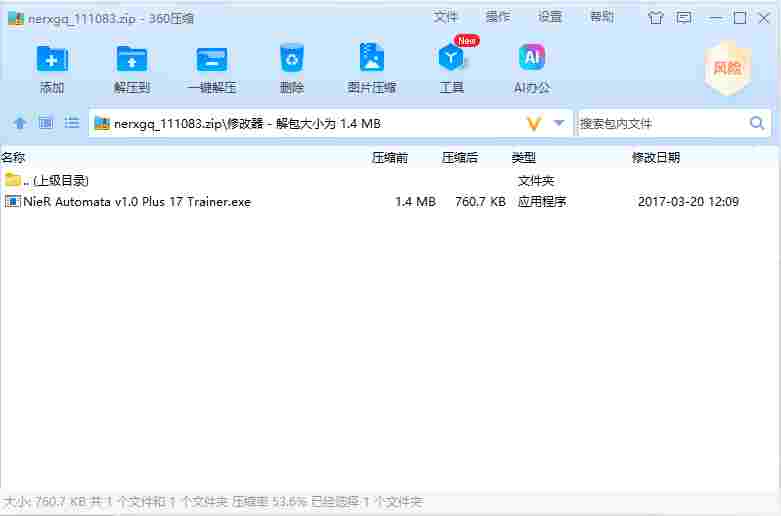Sort by 修改日期 column header
The image size is (781, 516).
tap(655, 158)
